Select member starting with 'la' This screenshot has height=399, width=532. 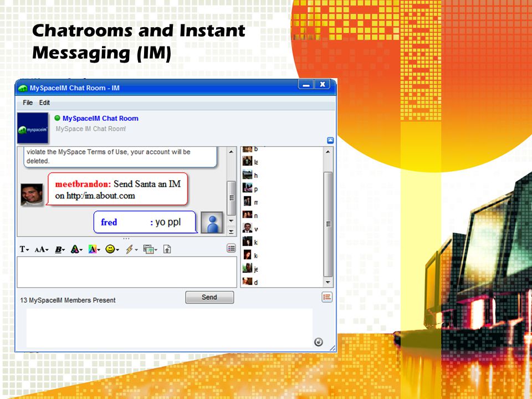[x=250, y=161]
